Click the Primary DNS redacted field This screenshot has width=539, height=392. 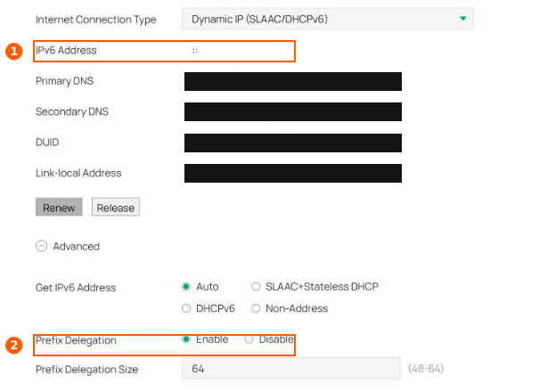[x=293, y=81]
